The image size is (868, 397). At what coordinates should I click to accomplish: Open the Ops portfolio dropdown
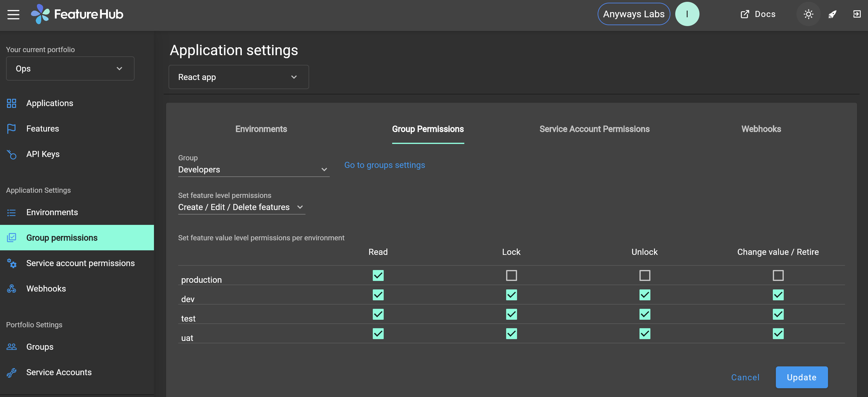point(70,68)
